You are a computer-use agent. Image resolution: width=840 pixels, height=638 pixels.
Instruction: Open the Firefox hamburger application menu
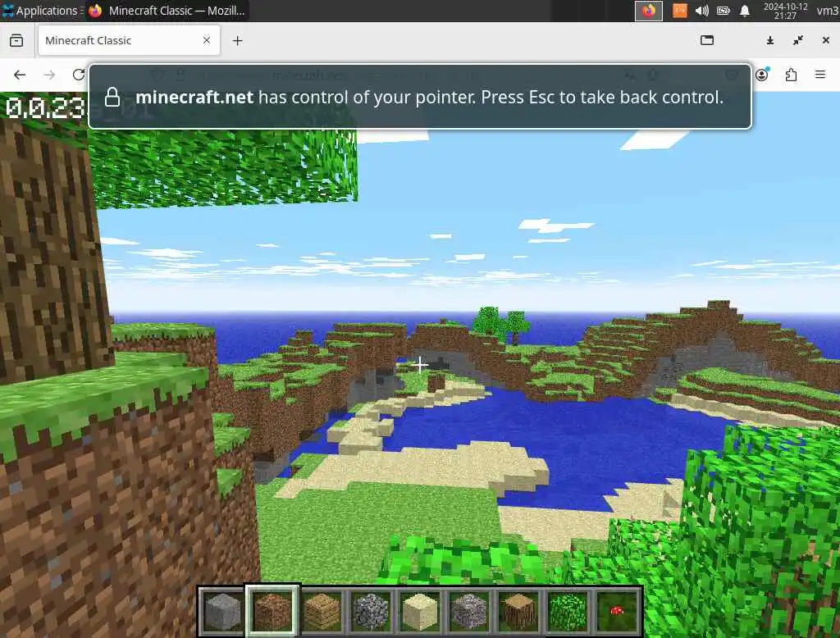pyautogui.click(x=820, y=75)
